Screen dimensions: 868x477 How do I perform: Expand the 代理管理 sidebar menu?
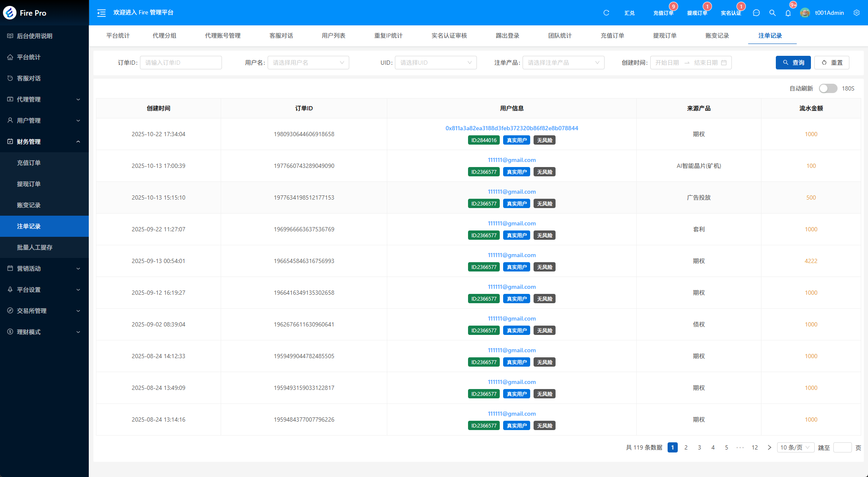pyautogui.click(x=44, y=99)
